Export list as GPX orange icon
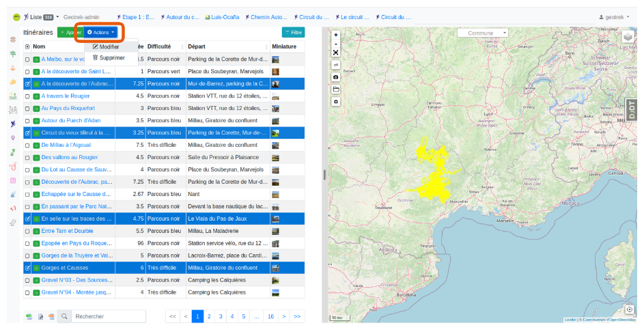 [x=51, y=316]
